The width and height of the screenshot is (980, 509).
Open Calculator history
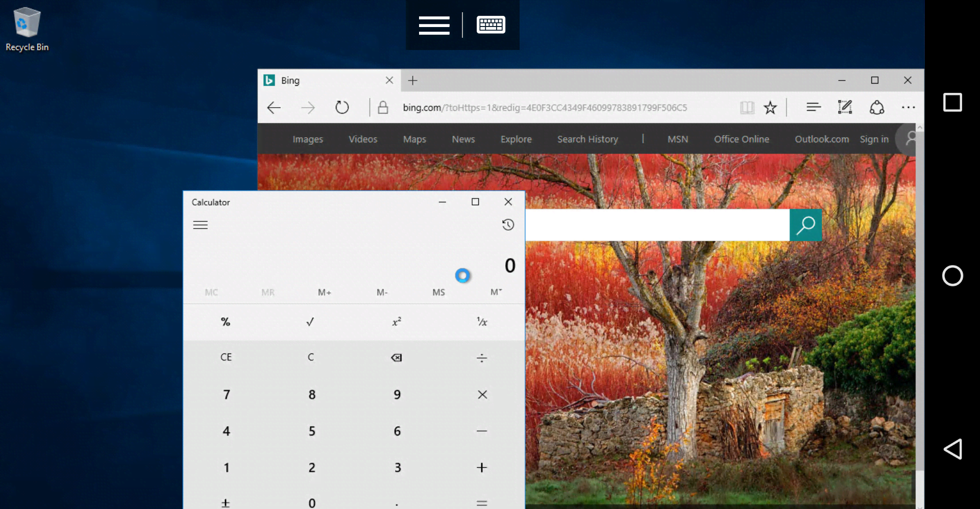(508, 225)
